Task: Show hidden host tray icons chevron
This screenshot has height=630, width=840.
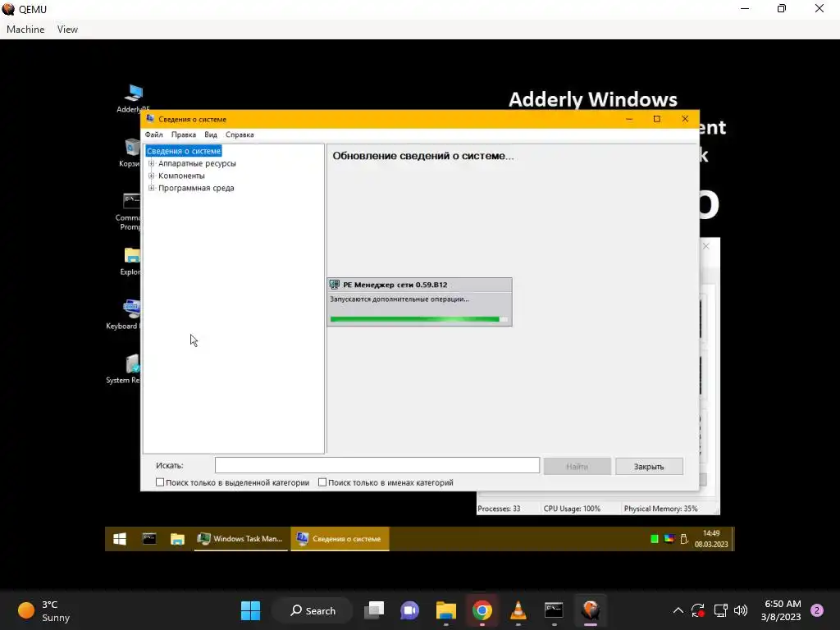Action: point(678,610)
